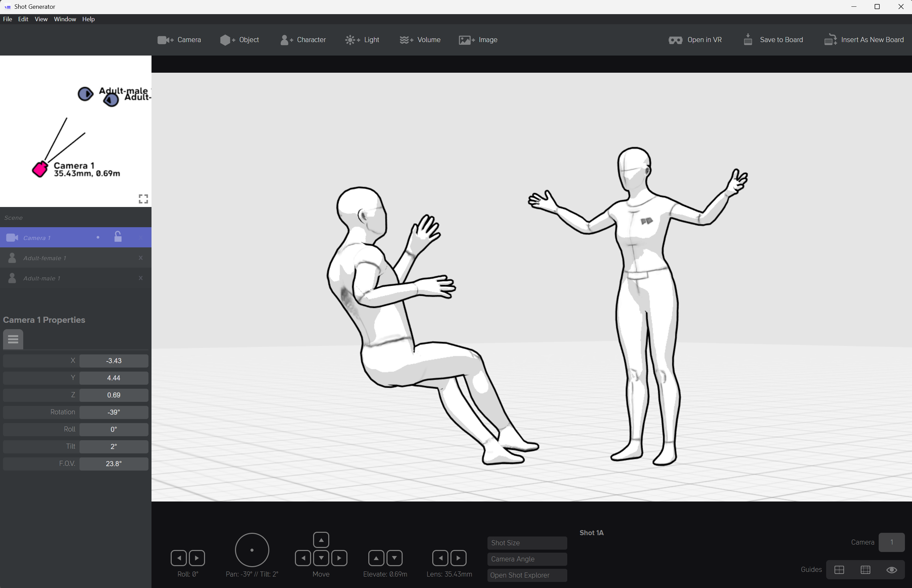The image size is (912, 588).
Task: Toggle the eye guide visibility
Action: point(891,570)
